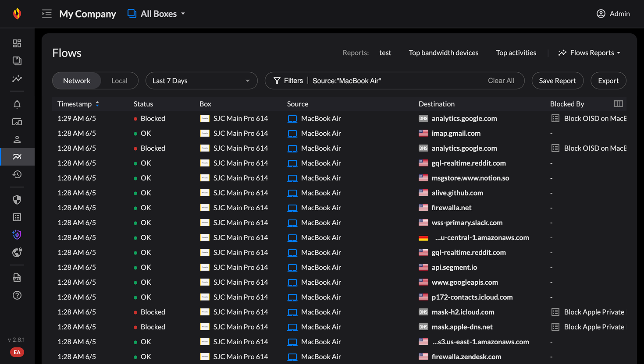Click the Source column header
The width and height of the screenshot is (644, 364).
298,104
